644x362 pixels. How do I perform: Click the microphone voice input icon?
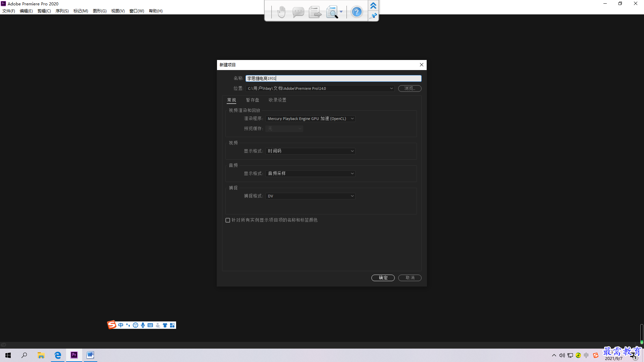[x=143, y=325]
